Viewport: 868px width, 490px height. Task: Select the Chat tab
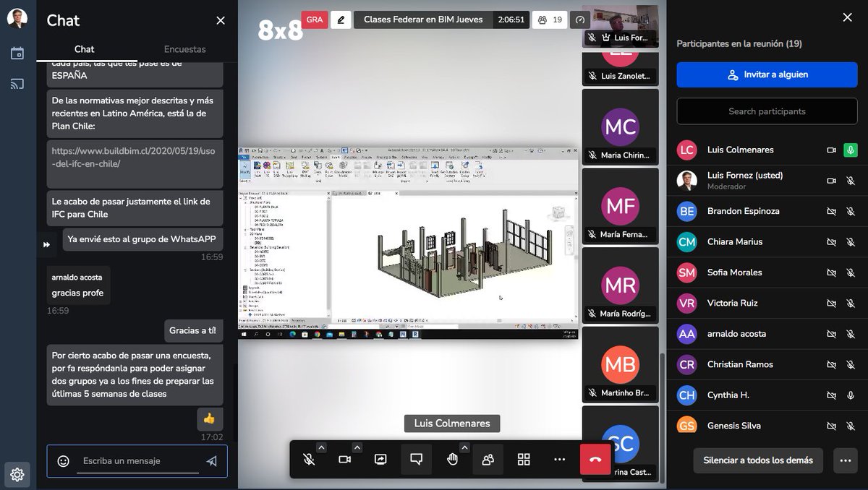[x=85, y=49]
